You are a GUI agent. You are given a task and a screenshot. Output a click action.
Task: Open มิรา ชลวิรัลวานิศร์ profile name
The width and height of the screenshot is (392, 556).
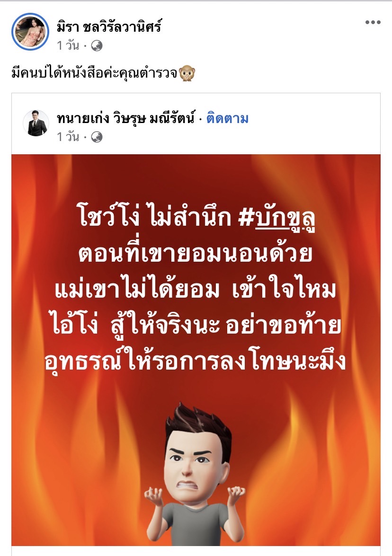[109, 26]
